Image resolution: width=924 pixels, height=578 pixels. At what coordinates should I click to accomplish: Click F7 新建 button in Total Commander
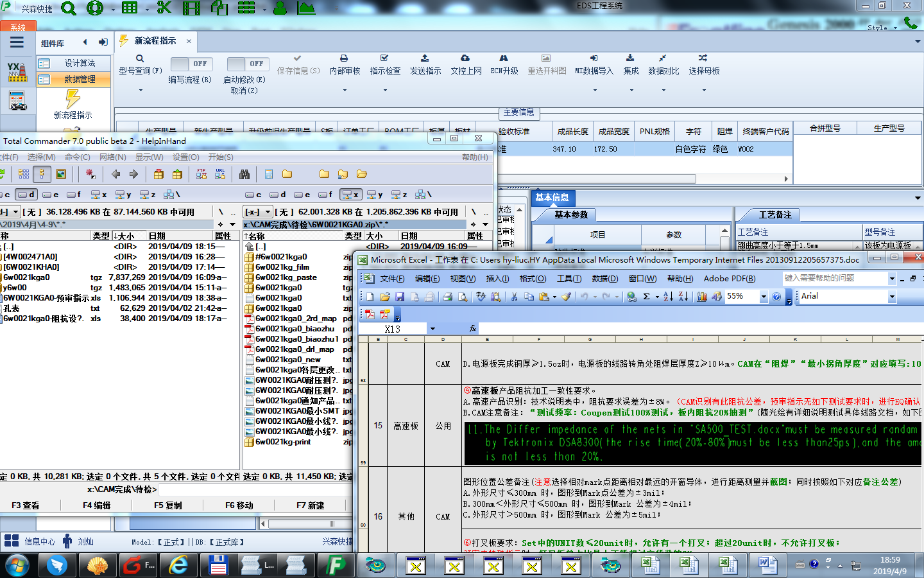tap(311, 505)
